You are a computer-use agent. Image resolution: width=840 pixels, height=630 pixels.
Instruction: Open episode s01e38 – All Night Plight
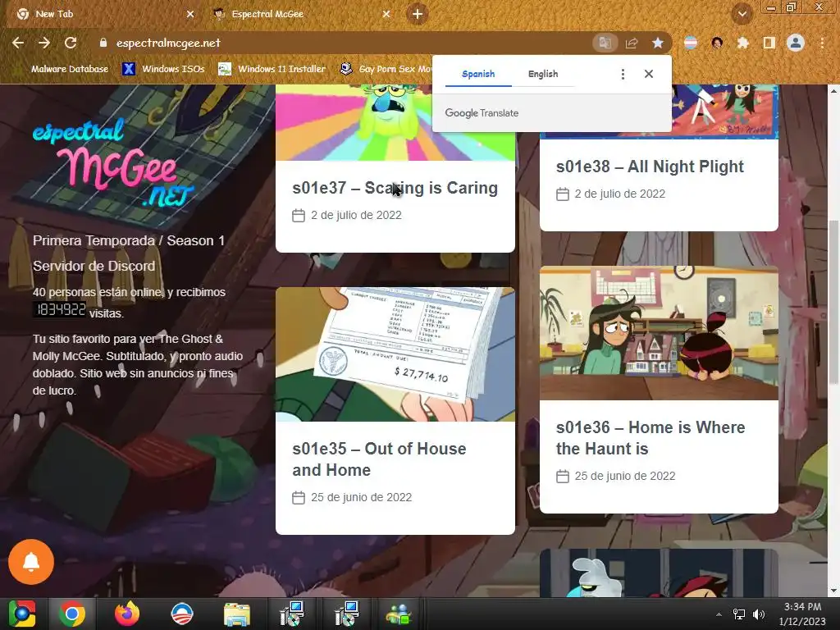[650, 167]
